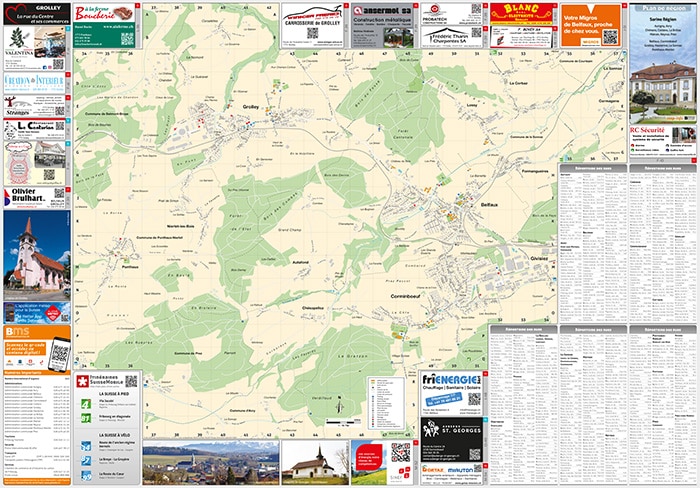The height and width of the screenshot is (488, 700).
Task: Click the church photo on the left side
Action: (37, 255)
